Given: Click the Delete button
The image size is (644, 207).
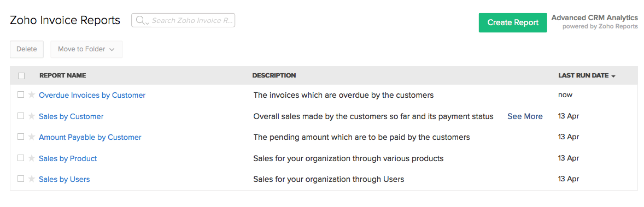Looking at the screenshot, I should [x=27, y=49].
